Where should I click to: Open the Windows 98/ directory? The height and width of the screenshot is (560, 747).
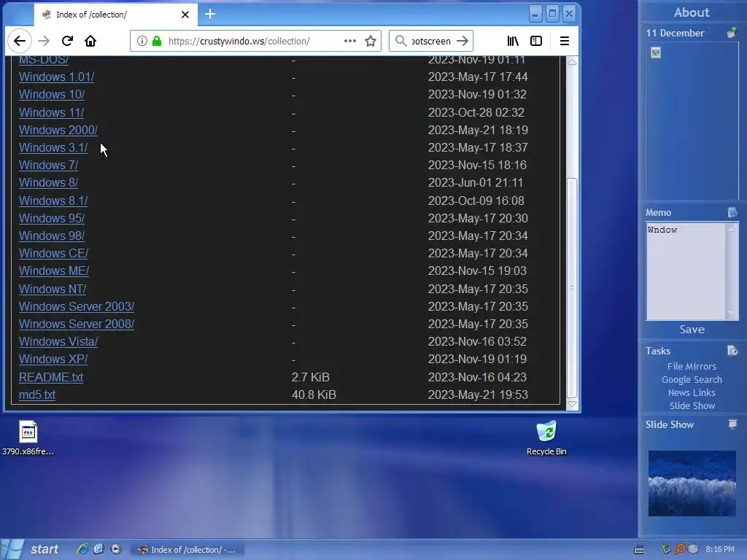[x=52, y=236]
